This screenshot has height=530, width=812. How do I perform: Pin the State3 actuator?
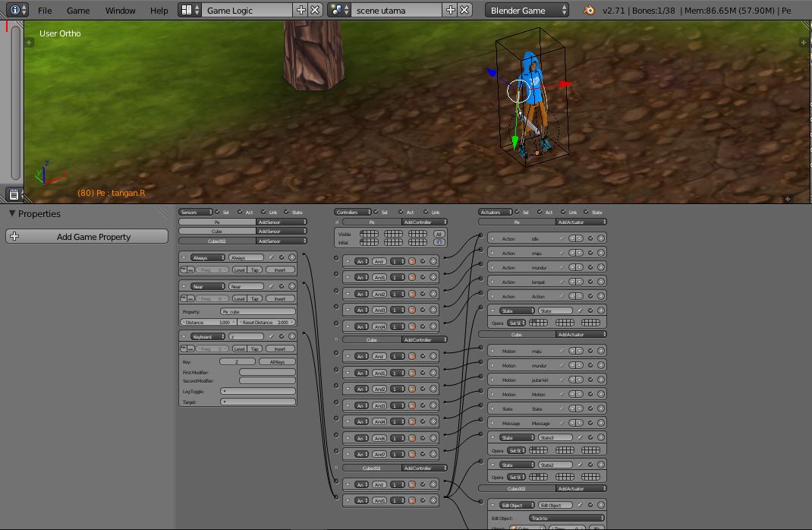pos(580,438)
